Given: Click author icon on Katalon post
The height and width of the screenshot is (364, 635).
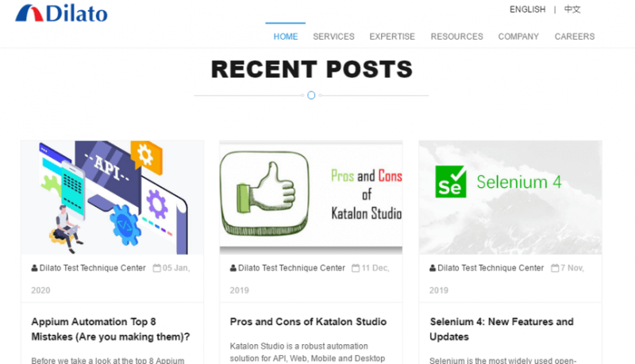Looking at the screenshot, I should (x=233, y=268).
